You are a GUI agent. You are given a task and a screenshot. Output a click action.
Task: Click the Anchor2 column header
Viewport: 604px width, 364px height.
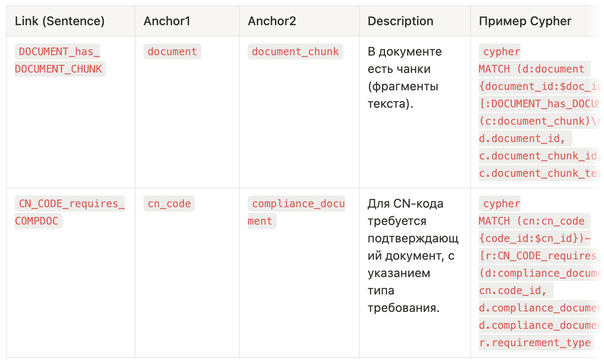(x=272, y=21)
